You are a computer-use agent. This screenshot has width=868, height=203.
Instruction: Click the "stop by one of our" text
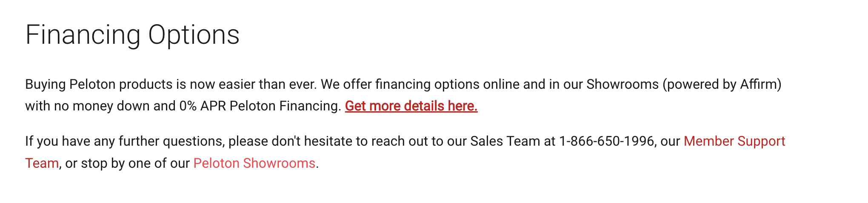(x=135, y=163)
